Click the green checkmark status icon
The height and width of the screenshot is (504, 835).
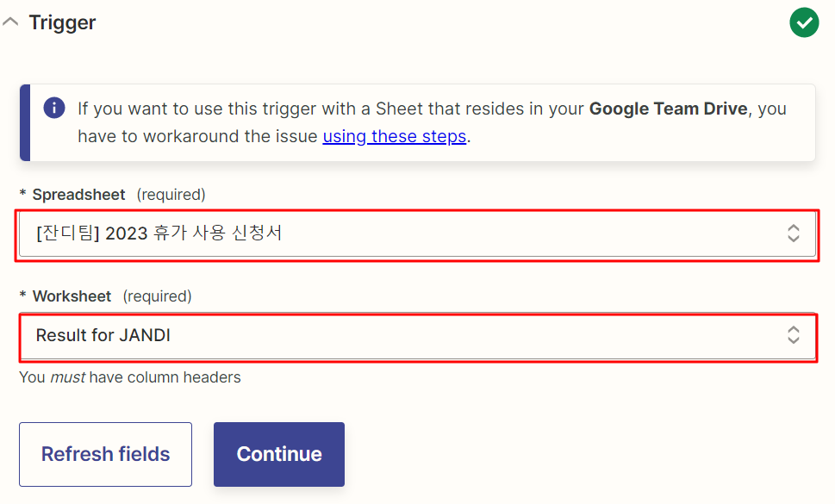[804, 22]
